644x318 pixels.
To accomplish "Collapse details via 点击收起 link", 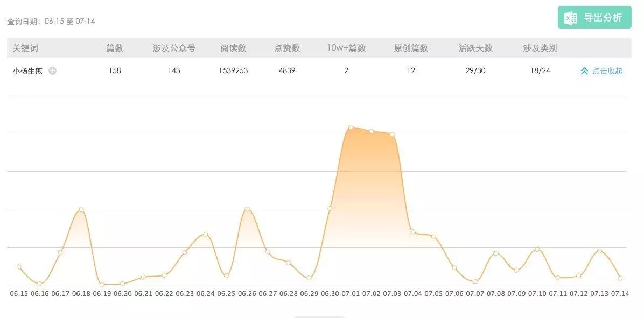I will tap(607, 71).
